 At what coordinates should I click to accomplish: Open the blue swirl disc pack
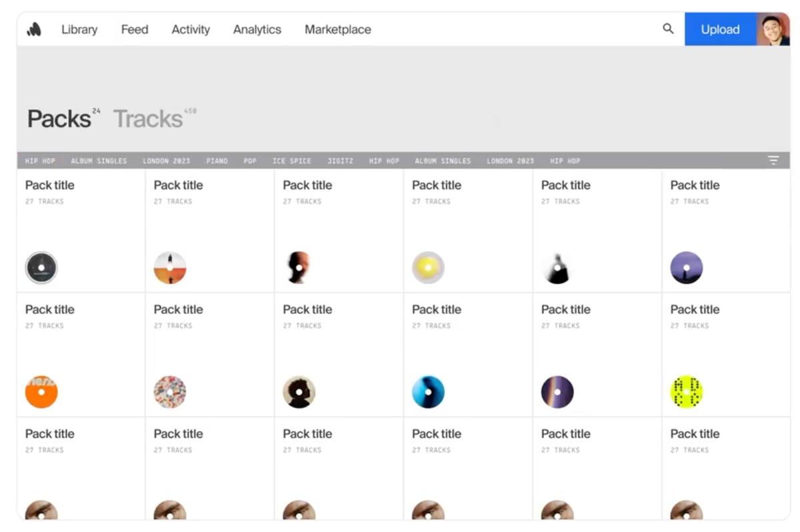428,392
